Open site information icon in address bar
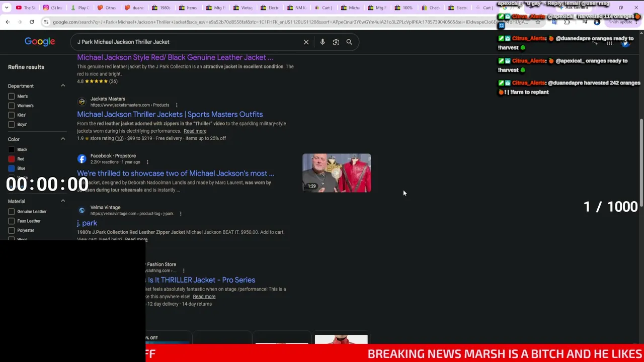The width and height of the screenshot is (644, 362). click(46, 22)
